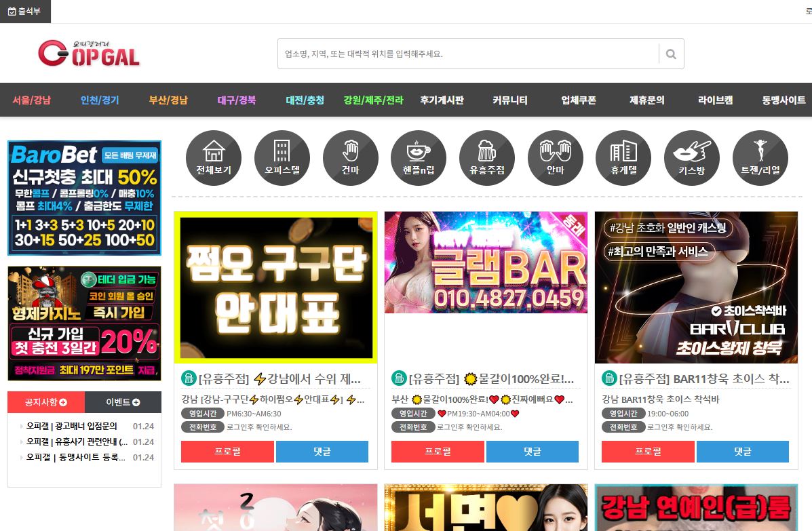This screenshot has height=531, width=812.
Task: Open the 광고배너 입점문의 notice link
Action: pos(72,427)
